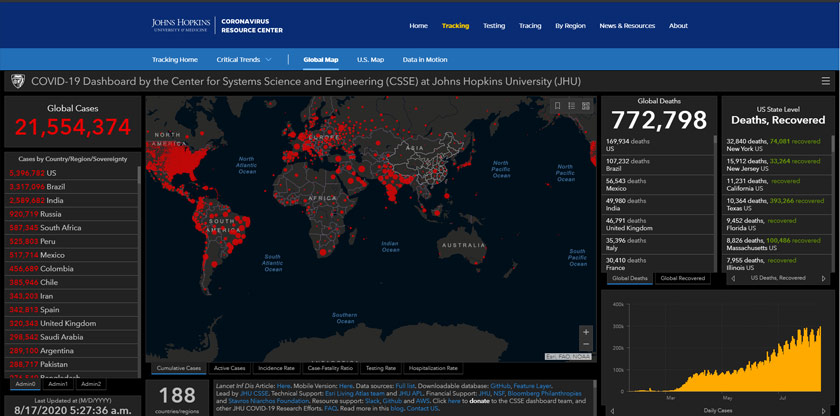This screenshot has width=840, height=416.
Task: Open the map legend list icon
Action: coord(572,106)
